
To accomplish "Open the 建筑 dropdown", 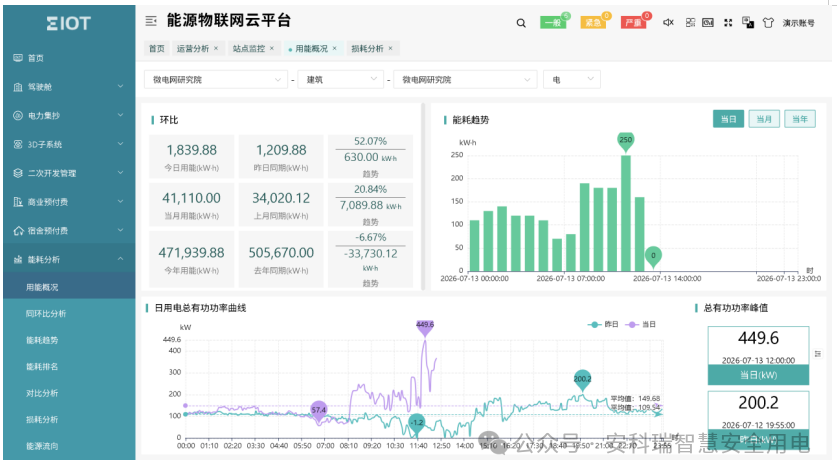I will pyautogui.click(x=341, y=80).
